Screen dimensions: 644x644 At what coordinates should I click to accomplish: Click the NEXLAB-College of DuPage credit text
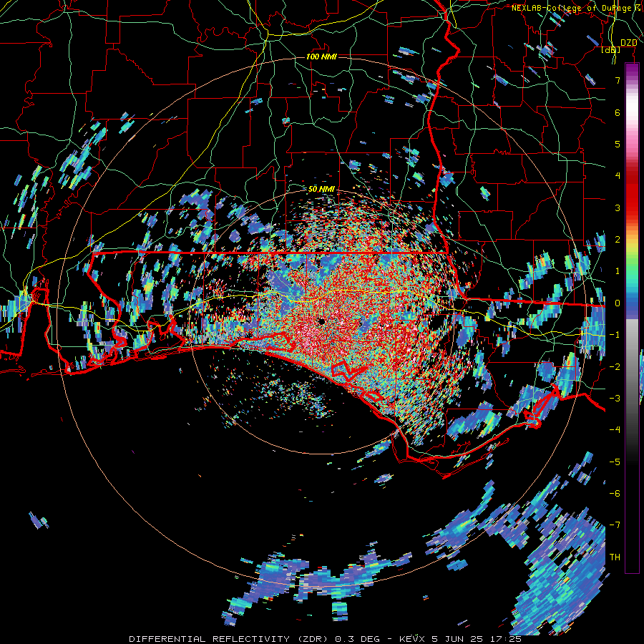(577, 8)
